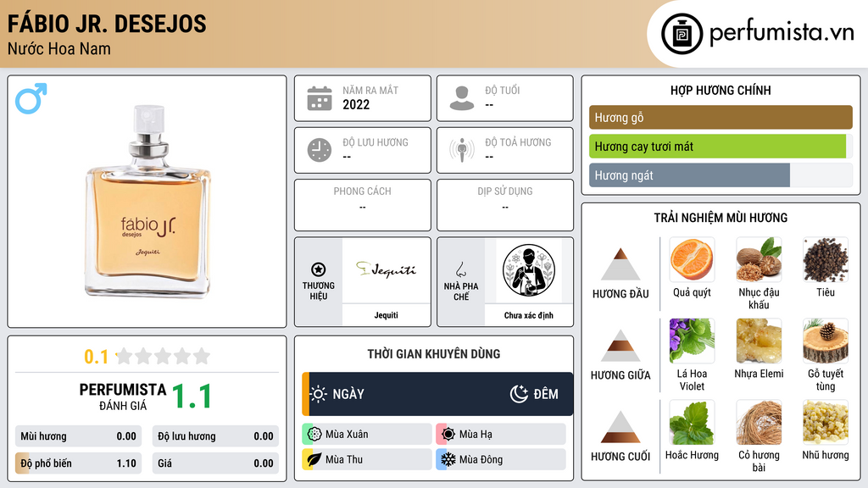Screen dimensions: 868x488
Task: Click the snowflake icon for Mùa Đông
Action: point(448,459)
